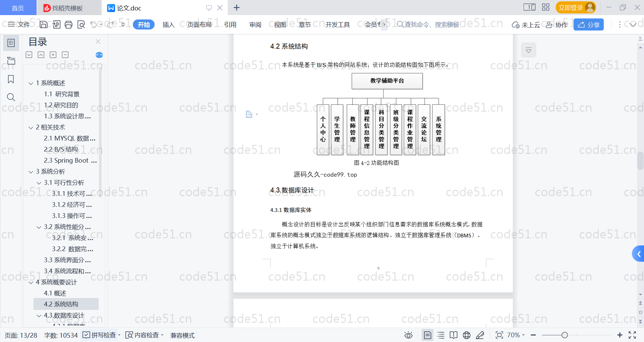Click the 查找命令 search field
The width and height of the screenshot is (644, 342).
pyautogui.click(x=428, y=24)
